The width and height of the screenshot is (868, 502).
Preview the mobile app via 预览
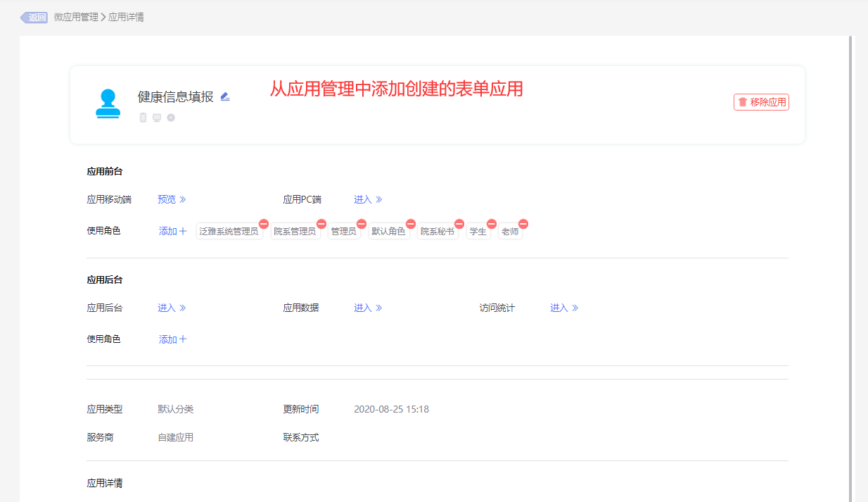tap(172, 199)
